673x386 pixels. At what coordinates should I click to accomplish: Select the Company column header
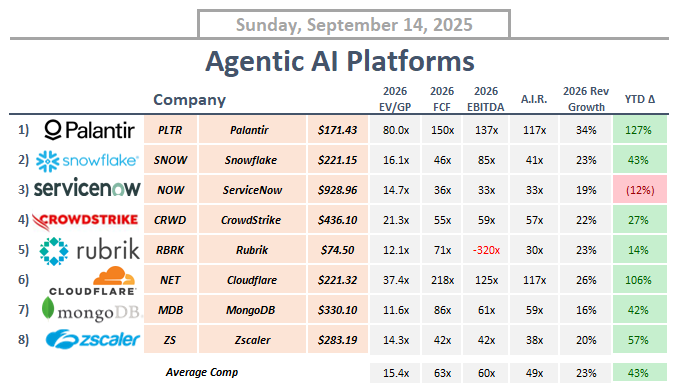189,100
